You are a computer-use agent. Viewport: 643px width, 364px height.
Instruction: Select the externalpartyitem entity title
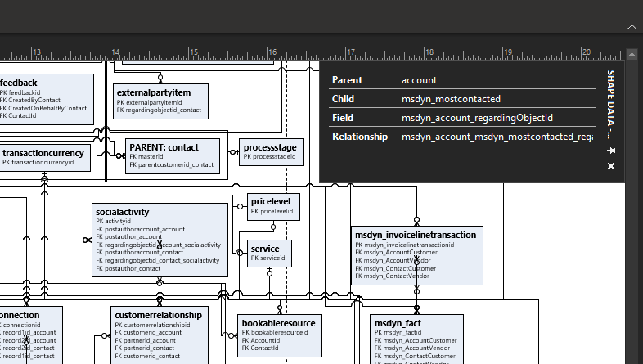coord(154,92)
